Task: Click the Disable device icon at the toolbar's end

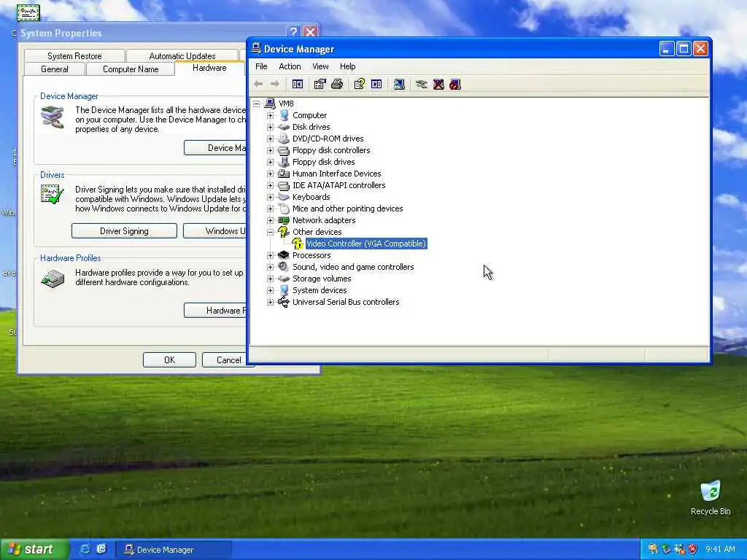Action: click(455, 85)
